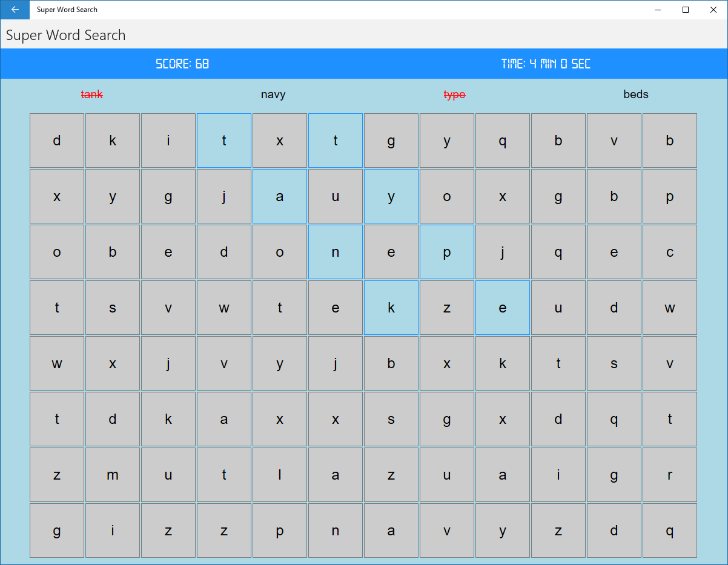Select the only 'c' tile in the grid
Screen dimensions: 728x565
coord(670,252)
